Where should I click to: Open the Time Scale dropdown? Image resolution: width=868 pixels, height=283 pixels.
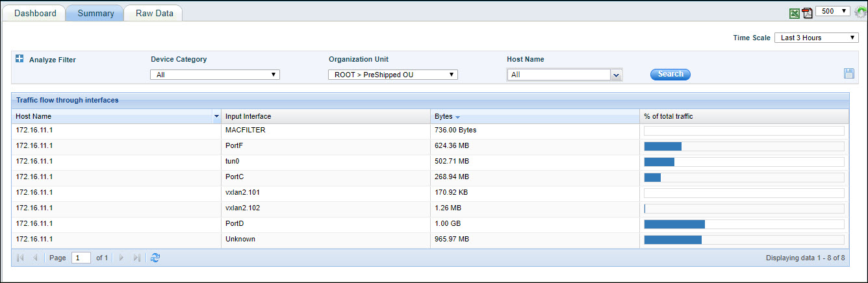(x=817, y=38)
